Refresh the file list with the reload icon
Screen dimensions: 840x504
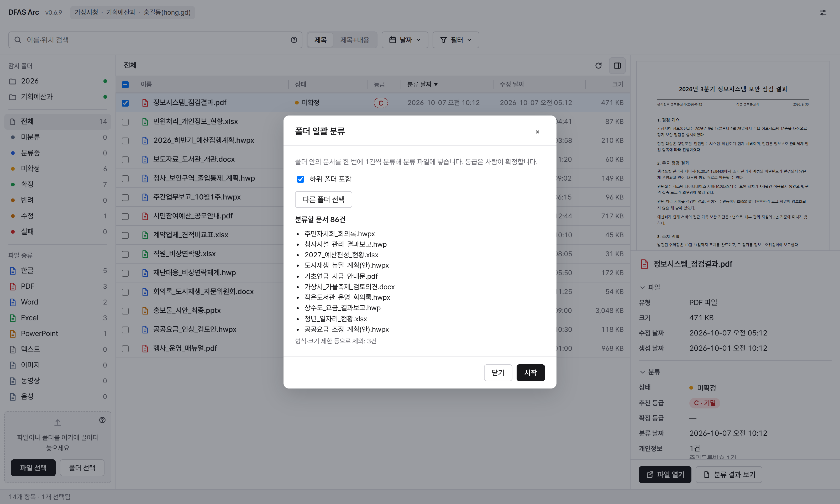pyautogui.click(x=598, y=66)
